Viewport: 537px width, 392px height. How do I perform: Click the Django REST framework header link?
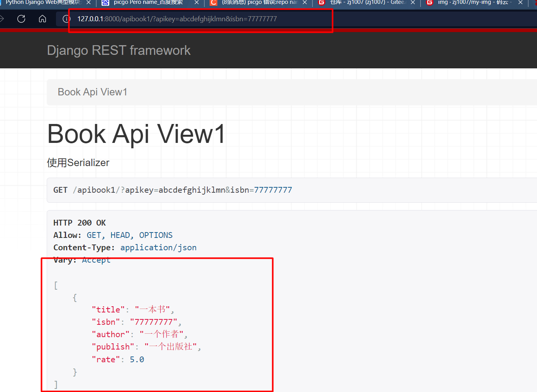click(119, 50)
